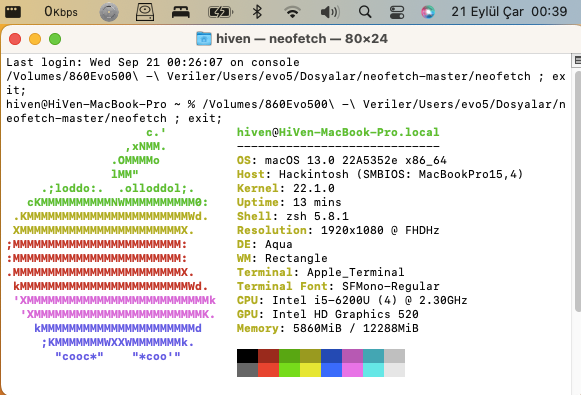Open the Bluetooth menu
This screenshot has height=395, width=581.
[x=257, y=12]
